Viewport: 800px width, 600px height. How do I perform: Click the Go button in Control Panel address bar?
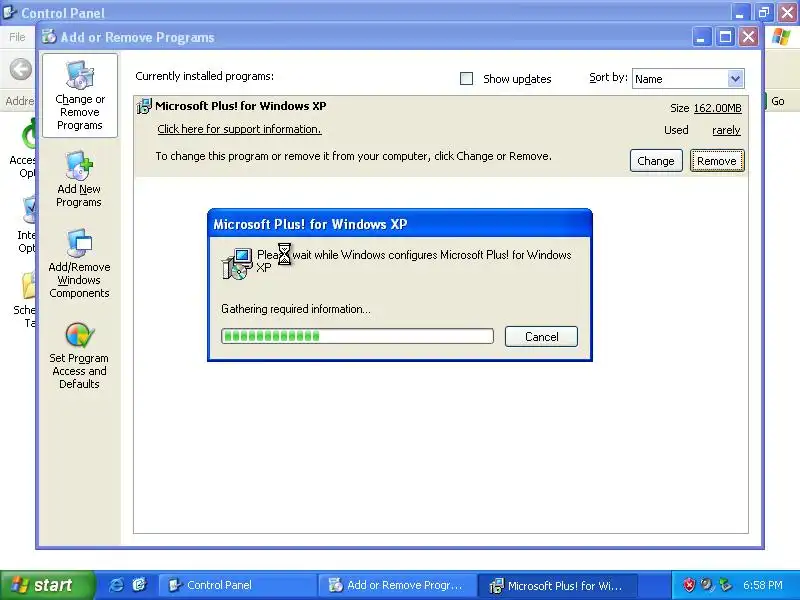click(778, 101)
